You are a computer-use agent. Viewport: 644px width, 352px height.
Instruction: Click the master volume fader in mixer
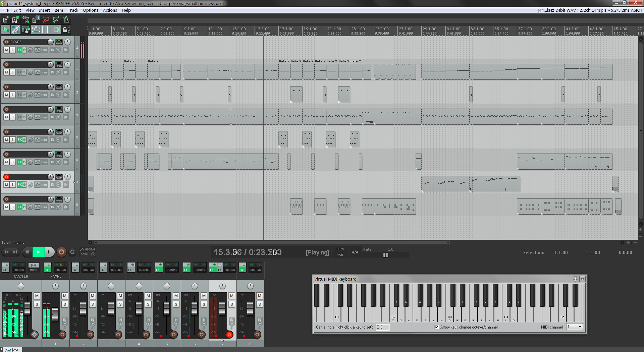pos(28,309)
